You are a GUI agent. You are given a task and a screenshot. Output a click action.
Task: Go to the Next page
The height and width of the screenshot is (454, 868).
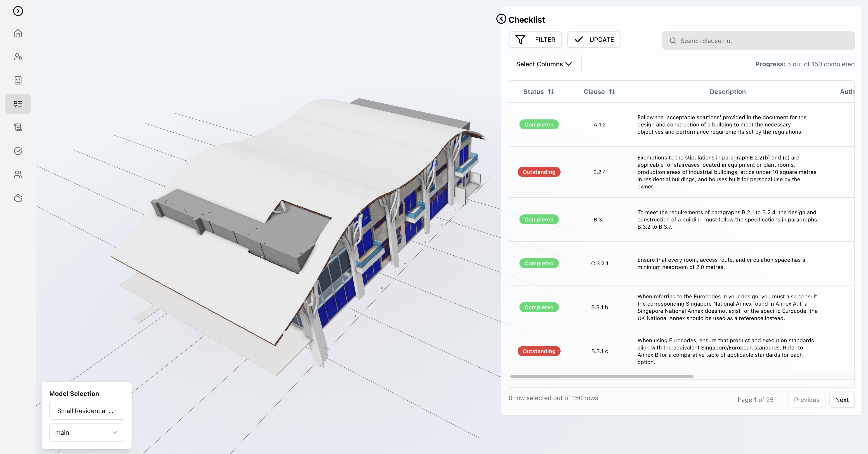tap(841, 400)
